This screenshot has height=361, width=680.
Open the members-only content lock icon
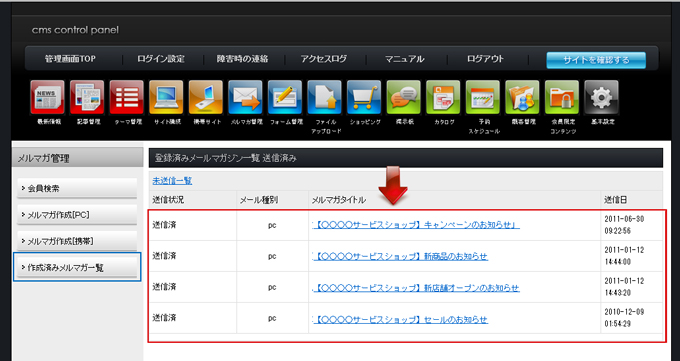(x=562, y=97)
